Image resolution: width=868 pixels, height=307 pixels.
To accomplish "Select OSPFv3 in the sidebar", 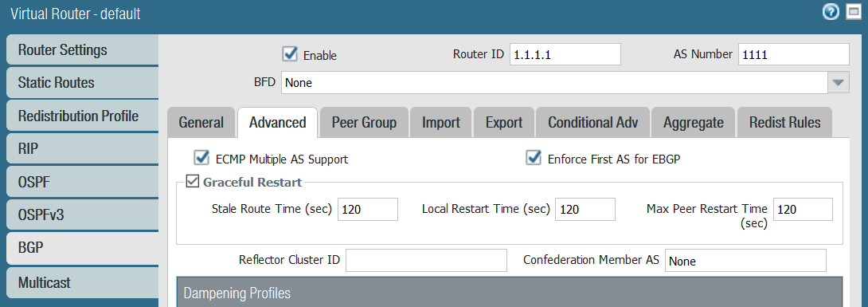I will coord(83,215).
